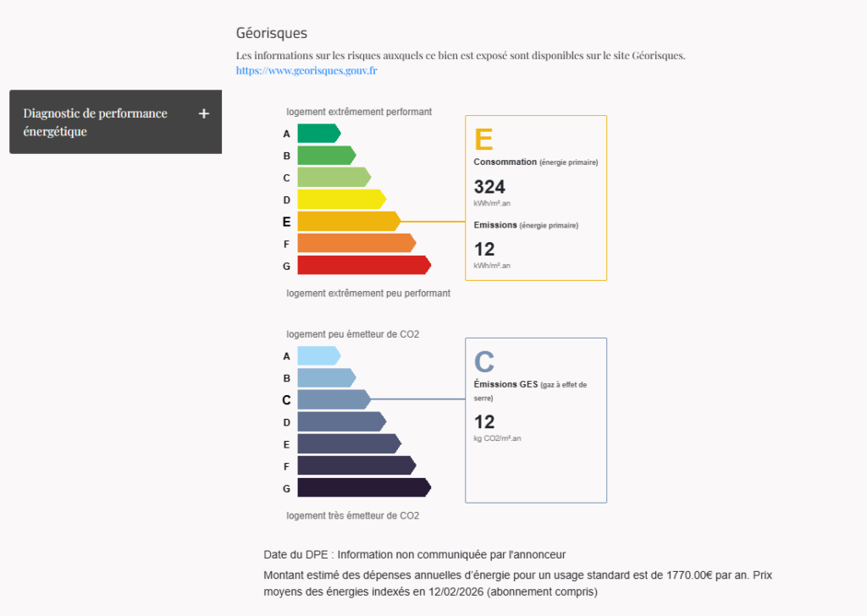Click the green B bar in energy chart
The image size is (867, 616).
326,156
